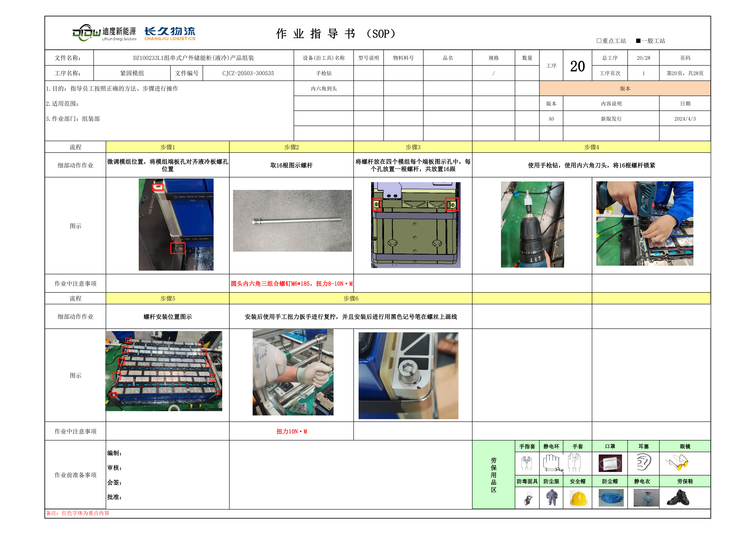756x535 pixels.
Task: Click the 长久物流 Changjiu Logistics logo
Action: tap(170, 33)
